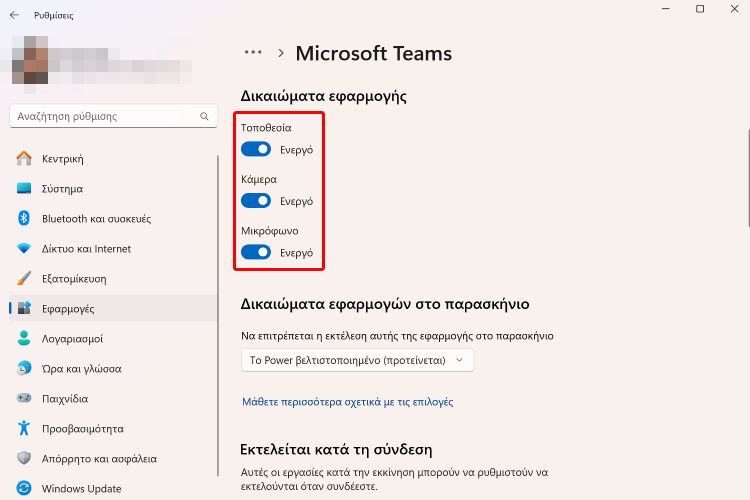Expand the breadcrumb ellipsis menu
Image resolution: width=750 pixels, height=500 pixels.
[253, 52]
